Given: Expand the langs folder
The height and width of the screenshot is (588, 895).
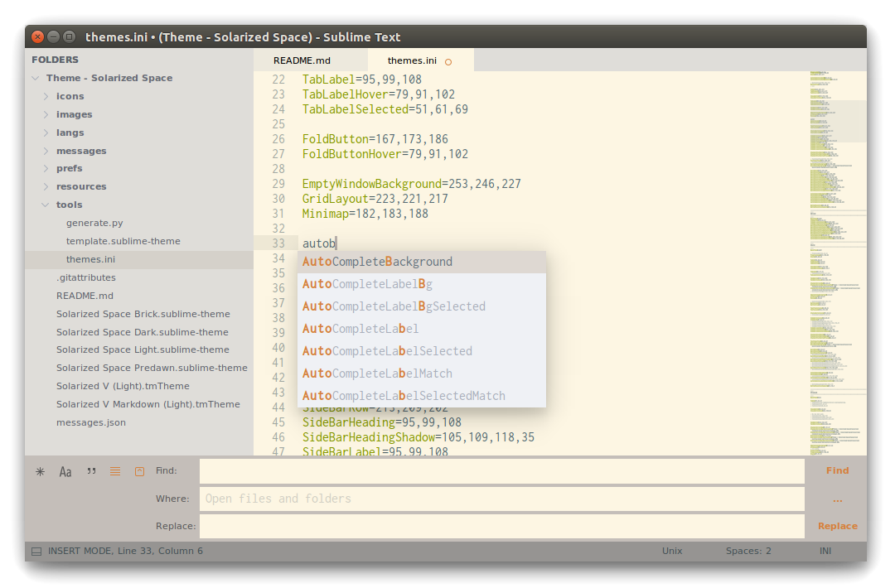Looking at the screenshot, I should click(x=46, y=133).
